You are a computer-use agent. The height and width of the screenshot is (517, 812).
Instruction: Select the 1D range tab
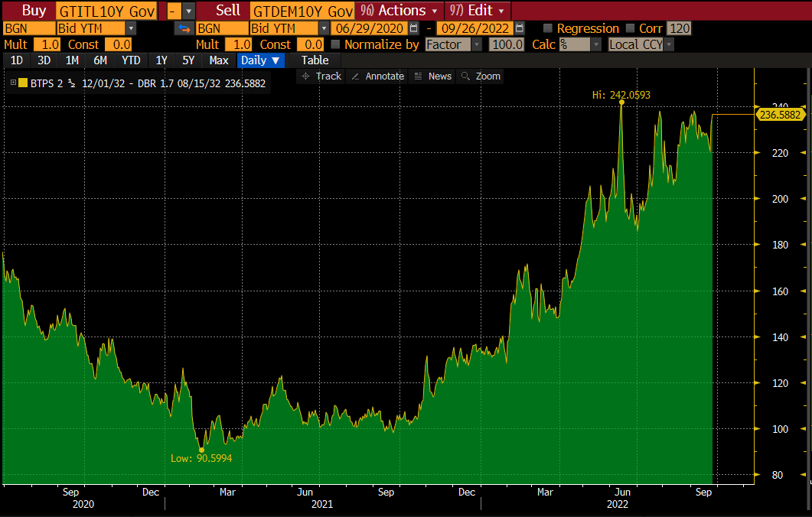click(x=17, y=60)
